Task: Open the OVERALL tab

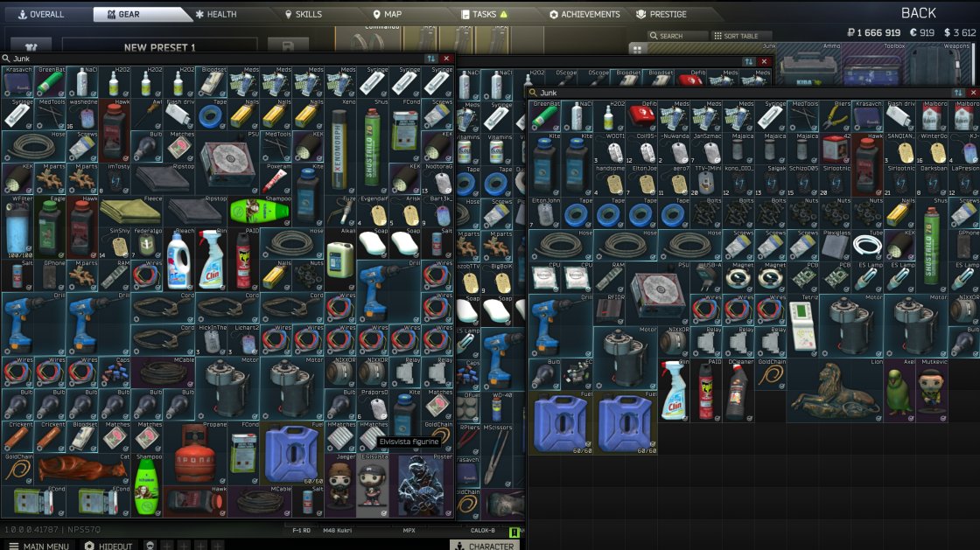Action: pyautogui.click(x=40, y=14)
